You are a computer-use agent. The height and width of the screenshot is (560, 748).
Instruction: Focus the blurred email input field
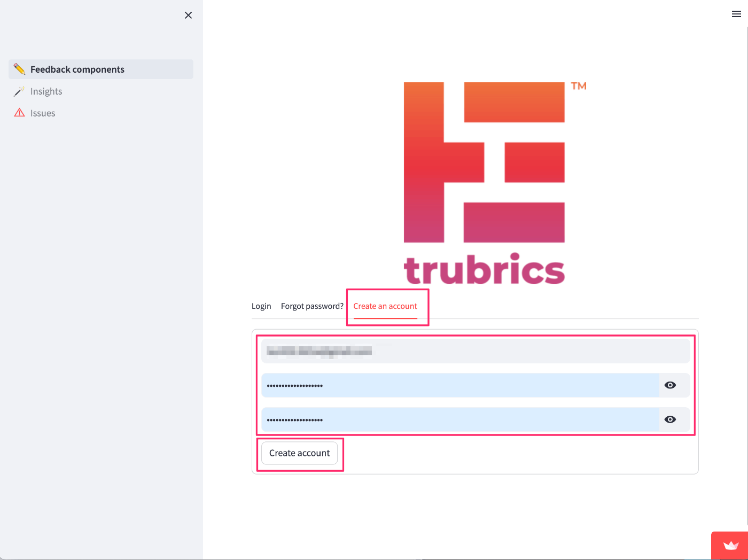476,351
